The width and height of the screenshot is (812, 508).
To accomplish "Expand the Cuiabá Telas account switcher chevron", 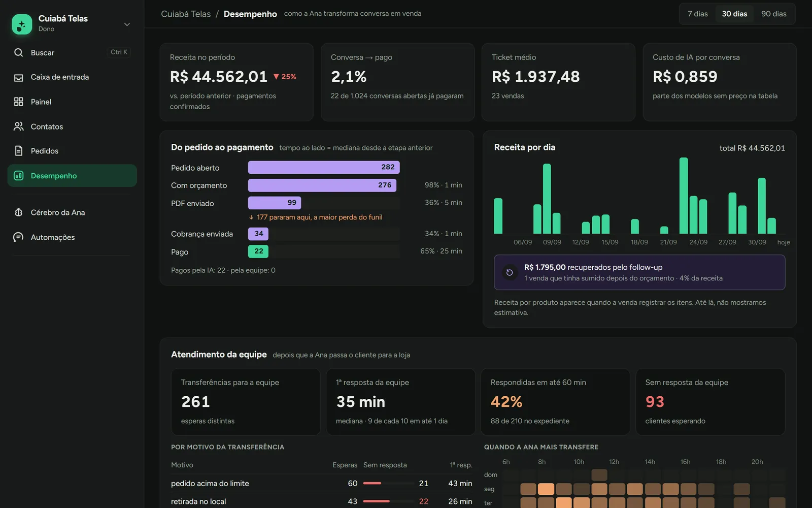I will [127, 24].
